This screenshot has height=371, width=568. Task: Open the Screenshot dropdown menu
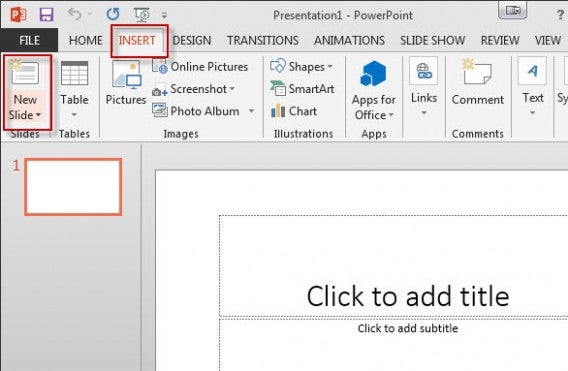[x=232, y=89]
